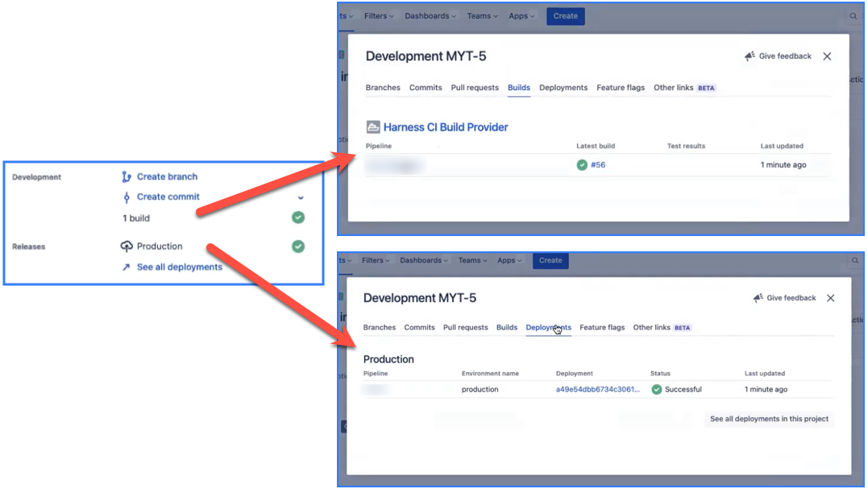Click the search icon in top navigation bar
Viewport: 868px width, 489px height.
pos(853,16)
